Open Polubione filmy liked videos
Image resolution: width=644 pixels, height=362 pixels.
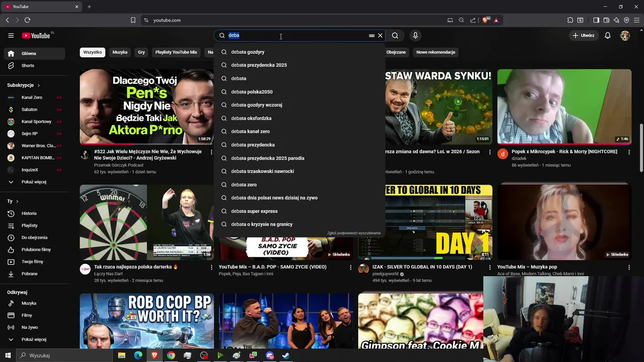click(x=34, y=249)
